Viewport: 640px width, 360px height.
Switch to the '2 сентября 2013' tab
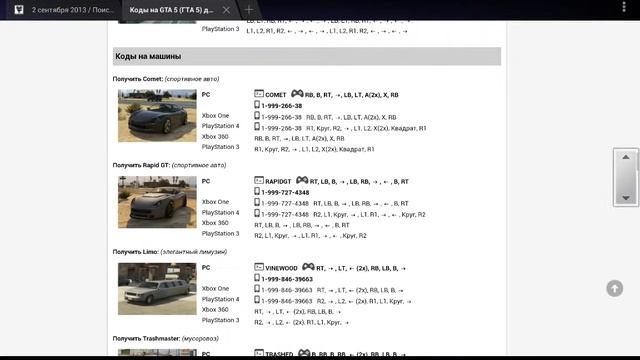(73, 10)
